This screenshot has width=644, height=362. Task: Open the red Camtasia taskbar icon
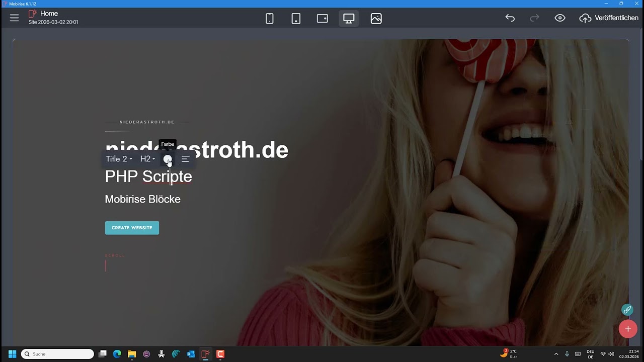coord(220,354)
